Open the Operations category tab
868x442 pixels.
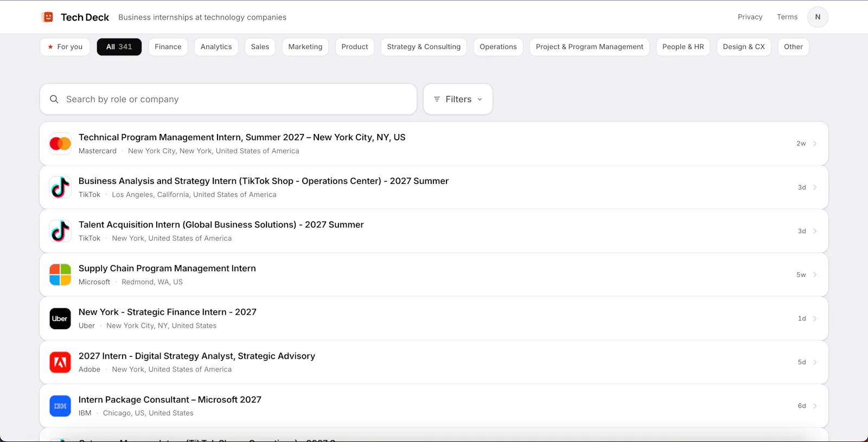[x=498, y=47]
